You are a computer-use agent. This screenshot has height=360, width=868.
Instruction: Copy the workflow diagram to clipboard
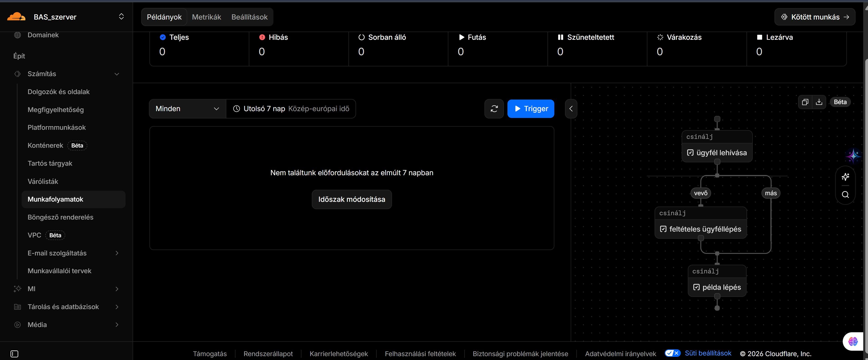(x=805, y=102)
